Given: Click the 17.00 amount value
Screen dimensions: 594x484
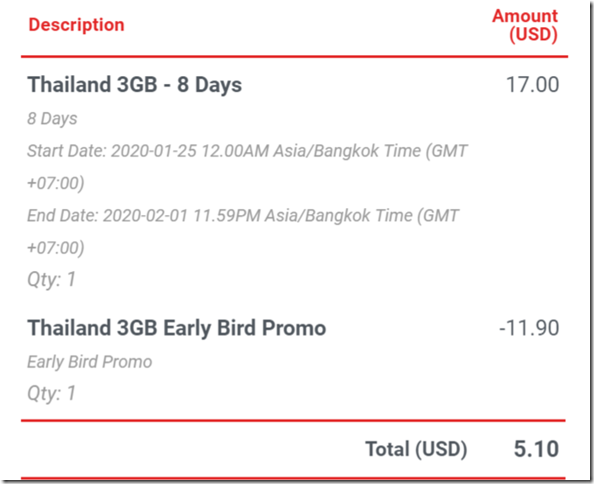Looking at the screenshot, I should (532, 84).
